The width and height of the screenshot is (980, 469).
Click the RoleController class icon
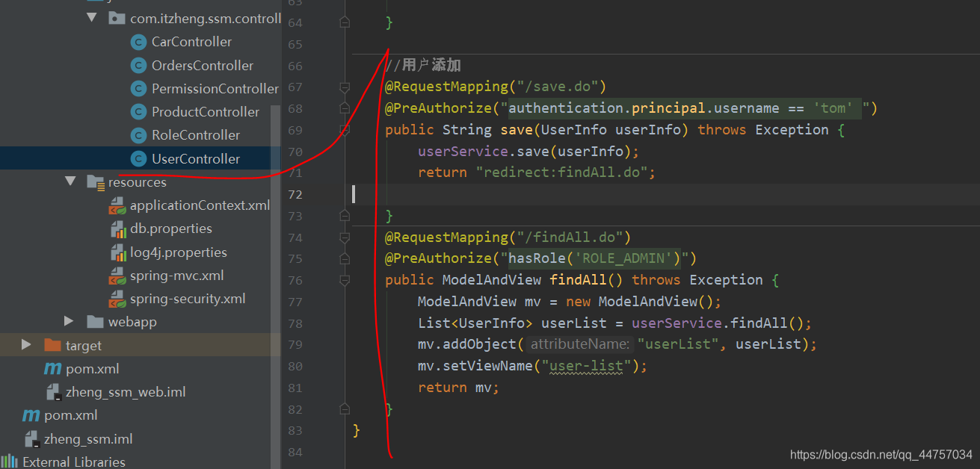(138, 135)
